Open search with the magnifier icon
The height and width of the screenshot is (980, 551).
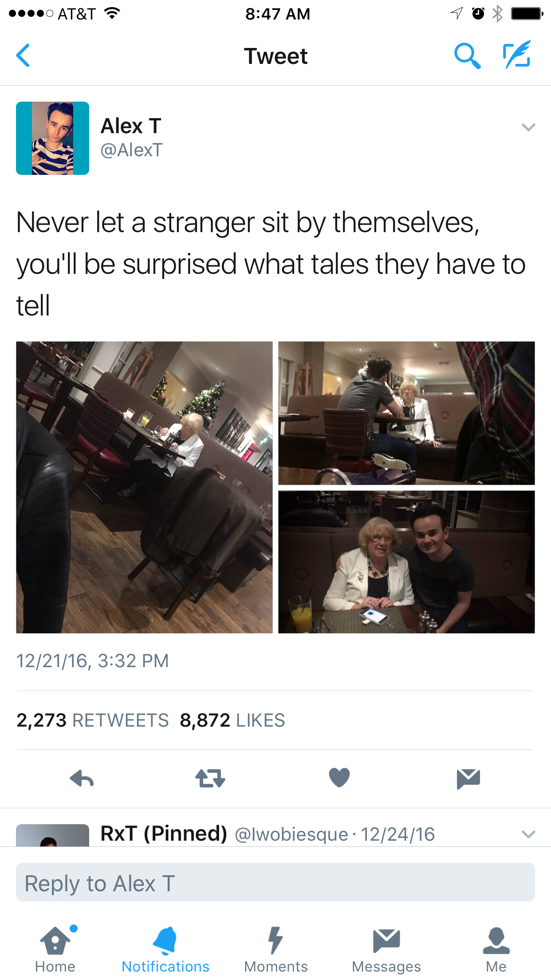point(467,56)
